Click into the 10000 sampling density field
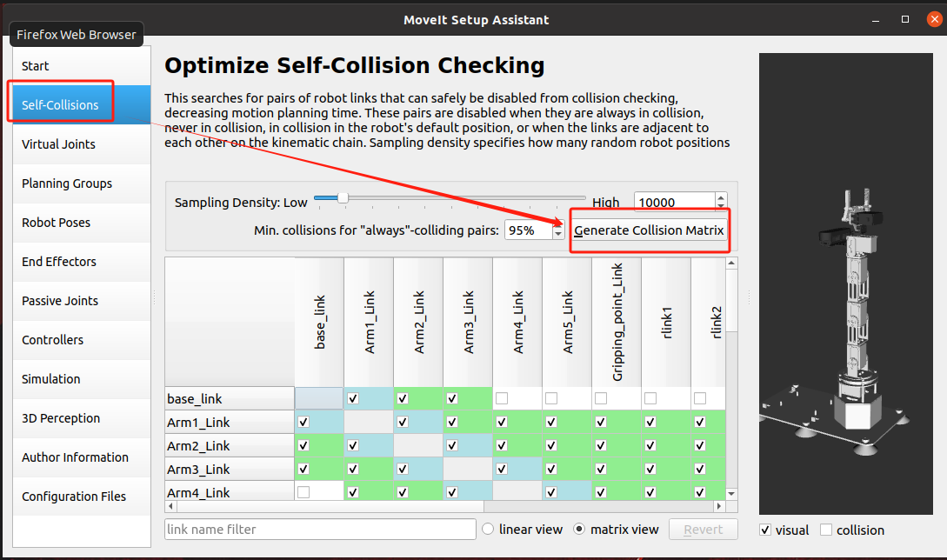 (x=675, y=202)
